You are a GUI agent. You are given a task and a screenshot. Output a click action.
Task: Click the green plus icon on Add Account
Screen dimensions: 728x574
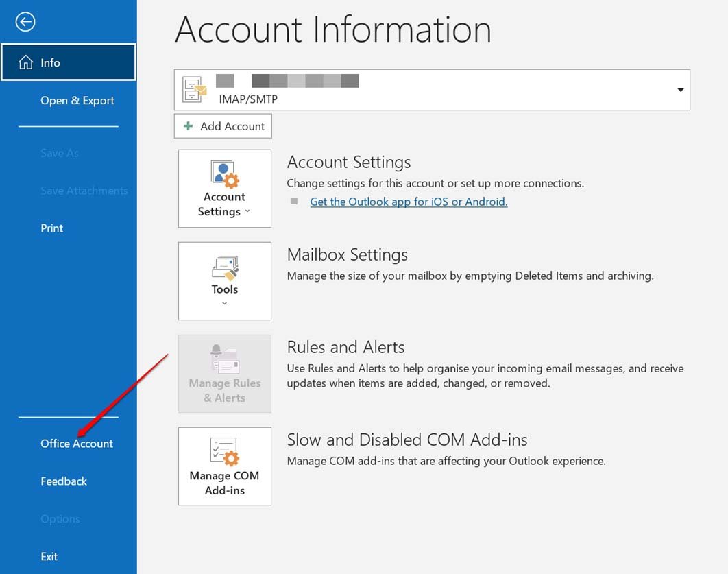188,126
